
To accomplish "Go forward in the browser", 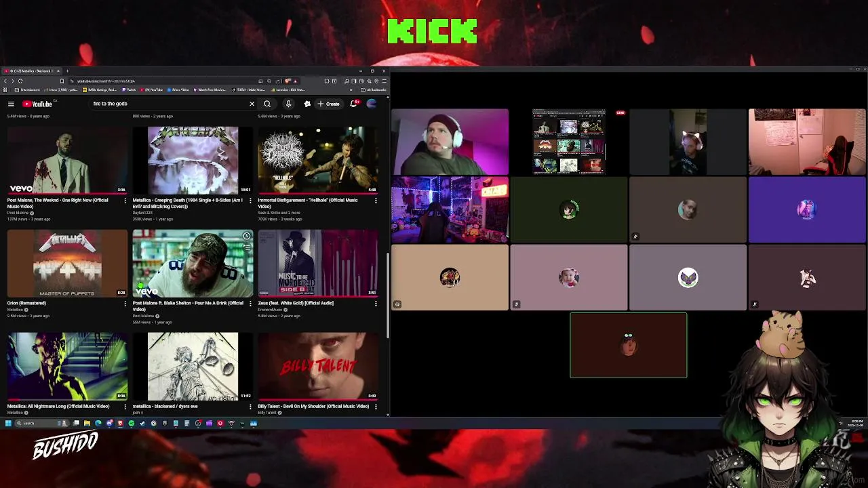I will [x=13, y=81].
